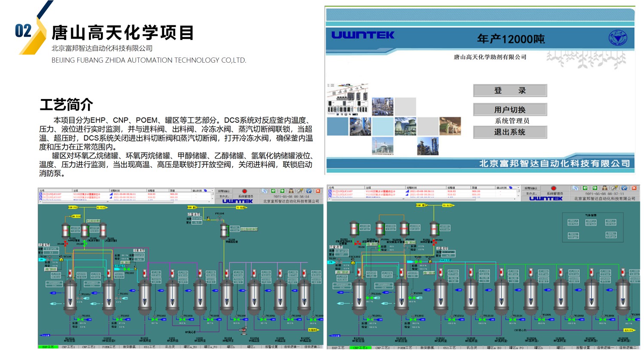This screenshot has width=644, height=362.
Task: Click blue refresh globe icon in CNP toolbar
Action: tap(624, 188)
